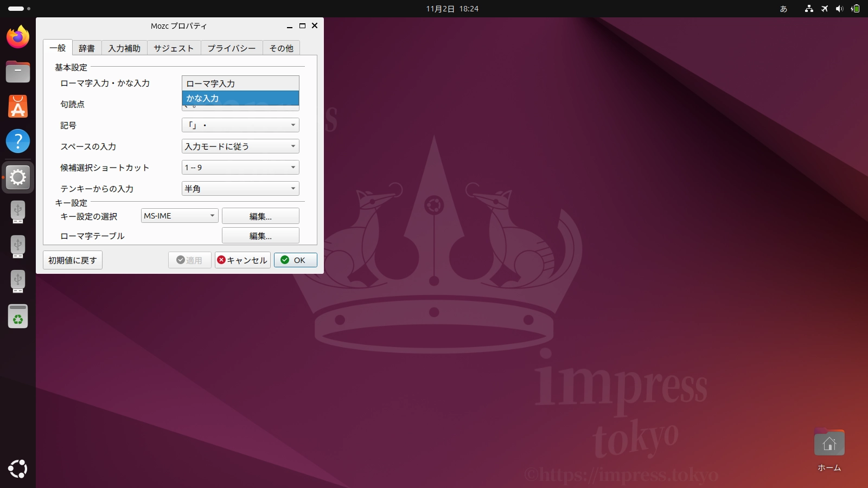The height and width of the screenshot is (488, 868).
Task: Click the 基本設定 section heading
Action: (x=71, y=67)
